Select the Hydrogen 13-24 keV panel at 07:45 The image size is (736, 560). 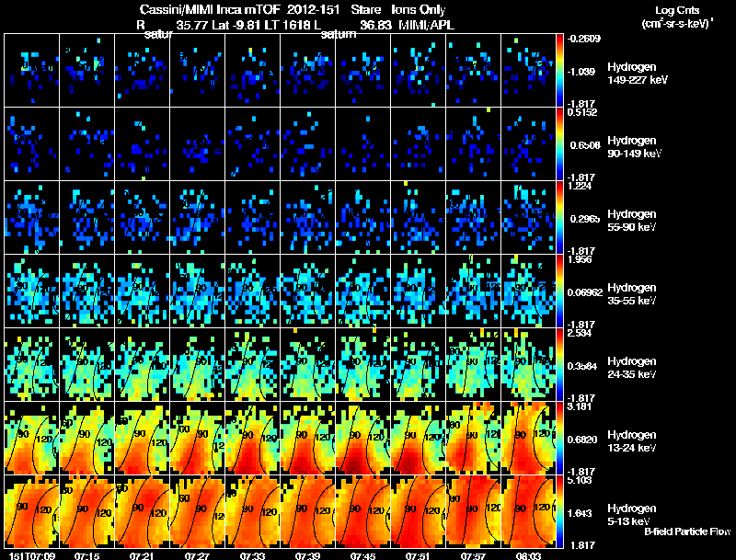(362, 438)
